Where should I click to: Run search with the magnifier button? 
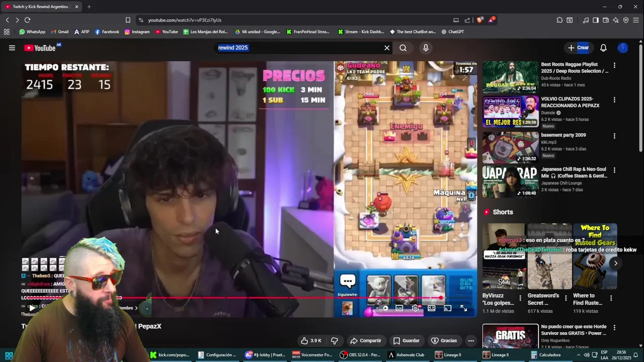(x=403, y=48)
